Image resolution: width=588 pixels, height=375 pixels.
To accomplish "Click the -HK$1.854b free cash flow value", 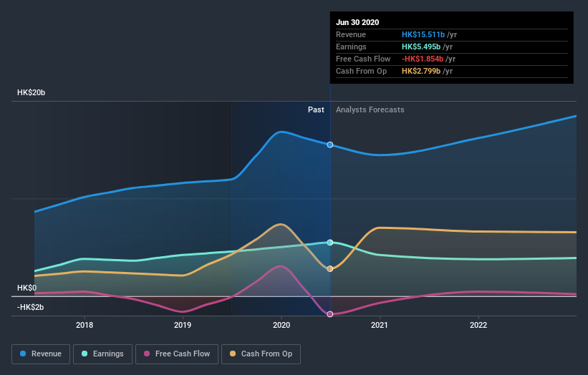I will point(423,59).
